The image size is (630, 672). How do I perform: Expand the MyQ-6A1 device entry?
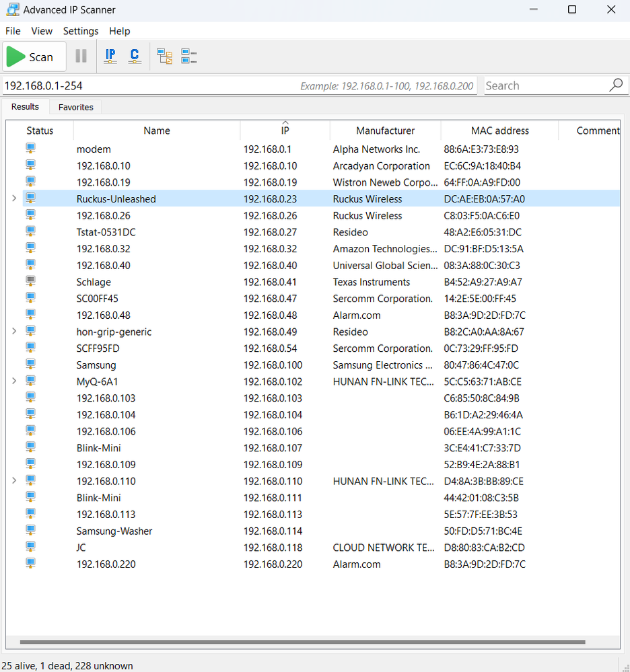pyautogui.click(x=14, y=381)
